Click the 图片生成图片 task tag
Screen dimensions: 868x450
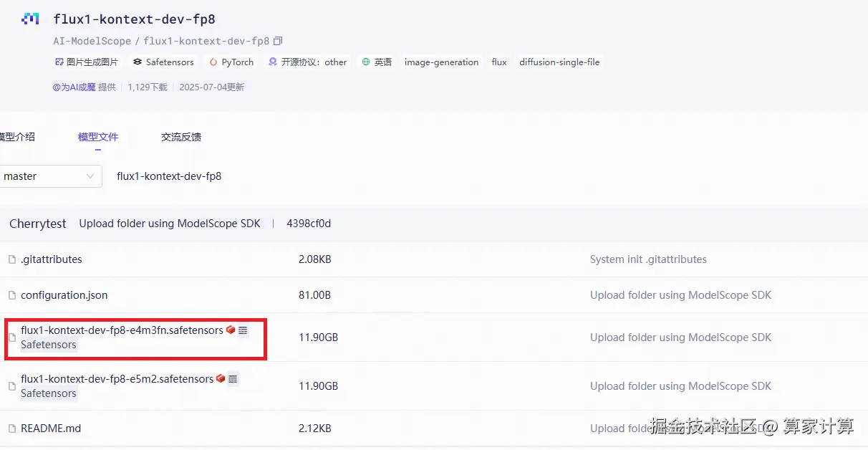click(x=86, y=62)
